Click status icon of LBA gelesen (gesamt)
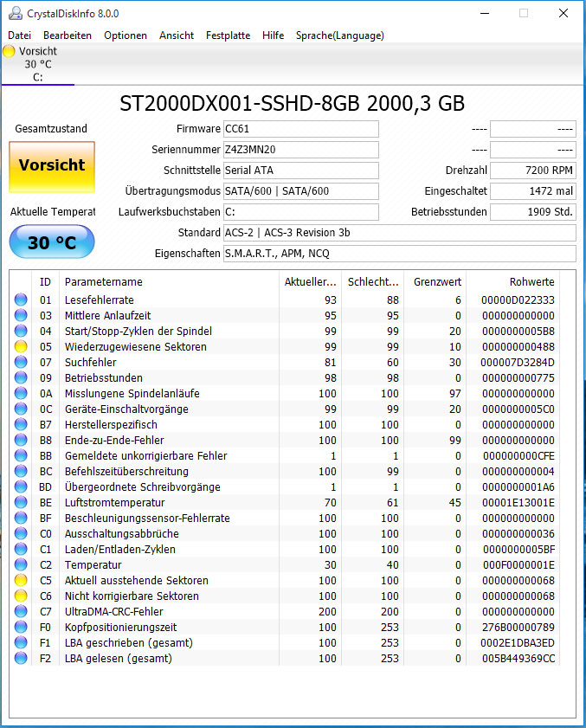Image resolution: width=586 pixels, height=728 pixels. click(21, 659)
